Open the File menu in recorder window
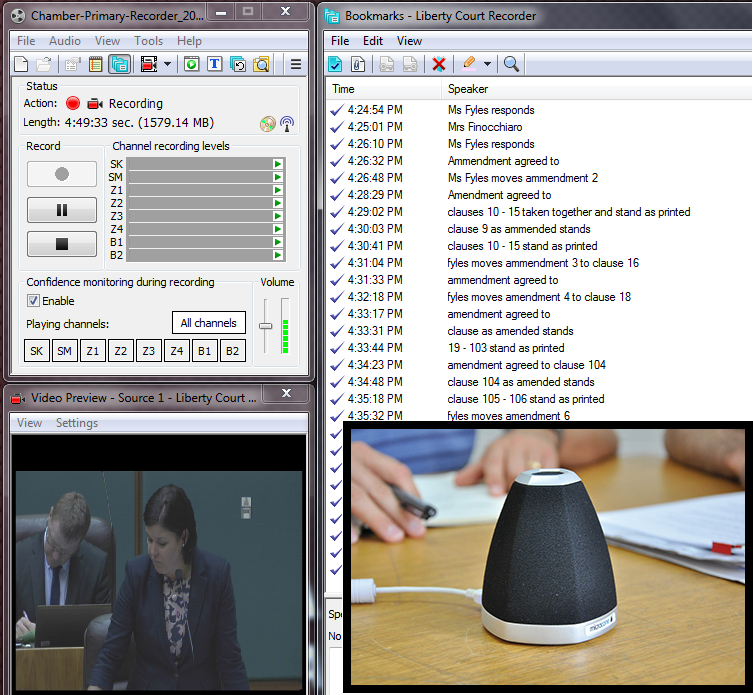 coord(26,41)
